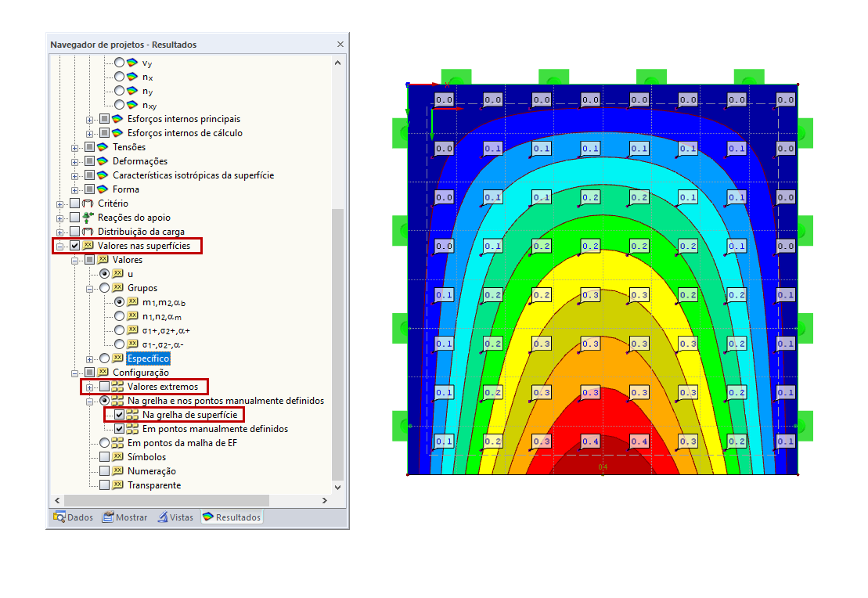Click the Numeração xx icon
The width and height of the screenshot is (868, 598).
coord(117,470)
